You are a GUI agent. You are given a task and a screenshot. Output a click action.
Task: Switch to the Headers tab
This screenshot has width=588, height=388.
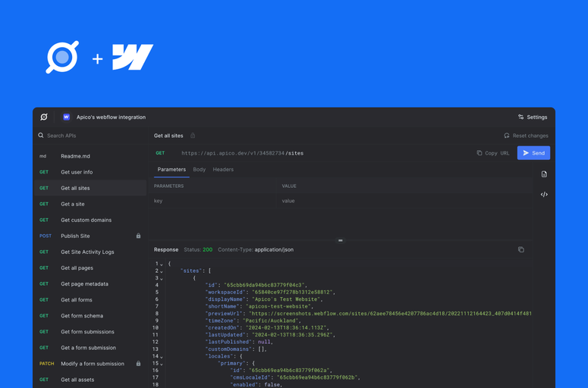pyautogui.click(x=223, y=169)
